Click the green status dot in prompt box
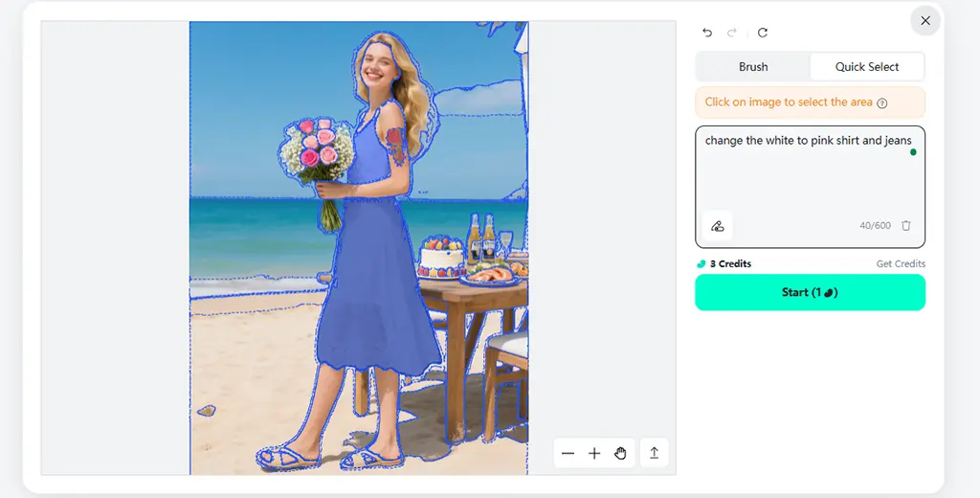980x498 pixels. click(x=913, y=152)
